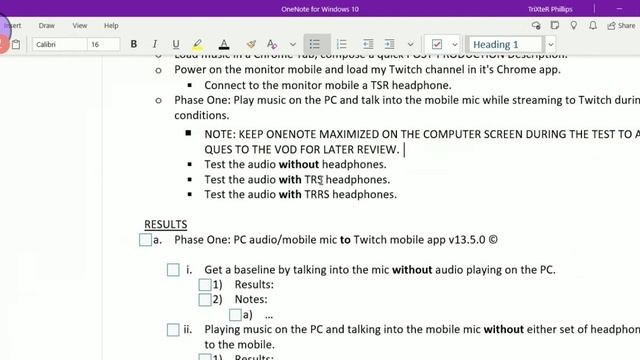This screenshot has width=640, height=360.
Task: Expand the styles dropdown list
Action: coord(551,44)
